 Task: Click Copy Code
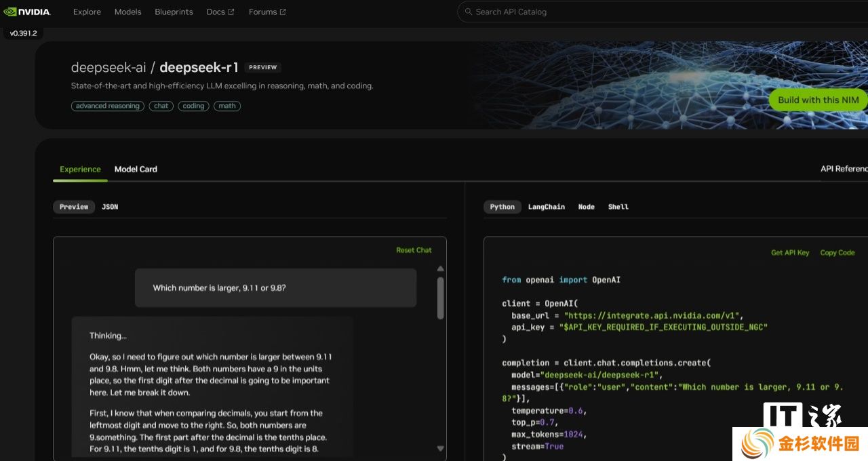coord(837,253)
